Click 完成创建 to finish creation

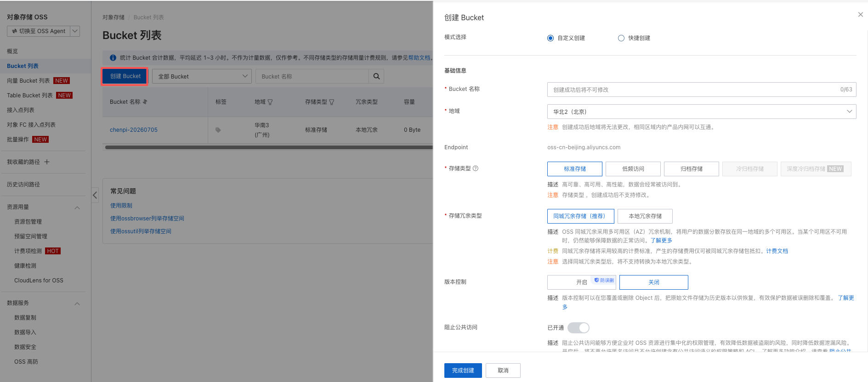[463, 371]
